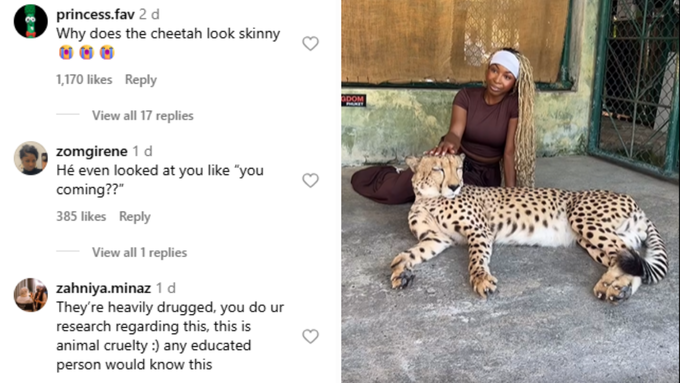This screenshot has width=680, height=383.
Task: View the 385 likes list
Action: (x=81, y=216)
